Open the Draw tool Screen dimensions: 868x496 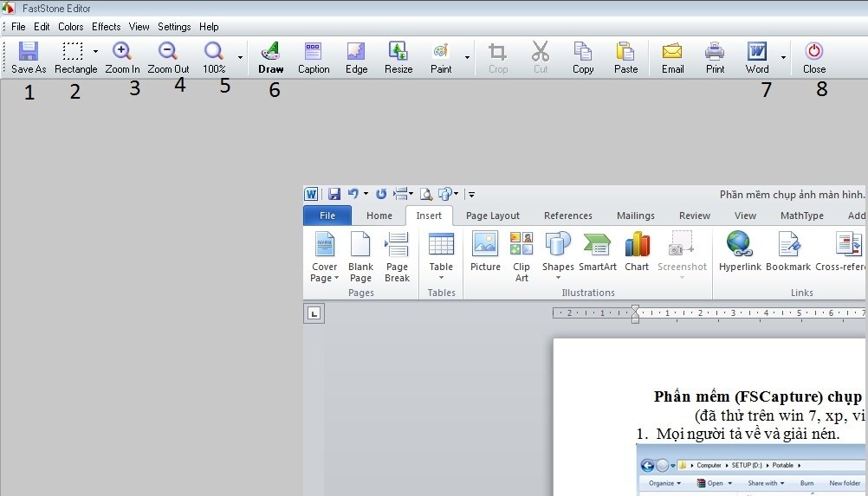(x=270, y=57)
